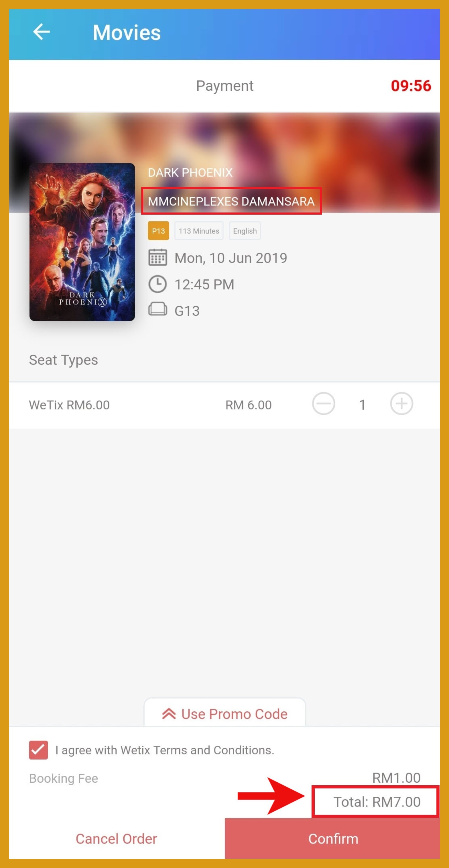Click the Wetix Terms and Conditions text
The image size is (449, 868).
tap(164, 750)
